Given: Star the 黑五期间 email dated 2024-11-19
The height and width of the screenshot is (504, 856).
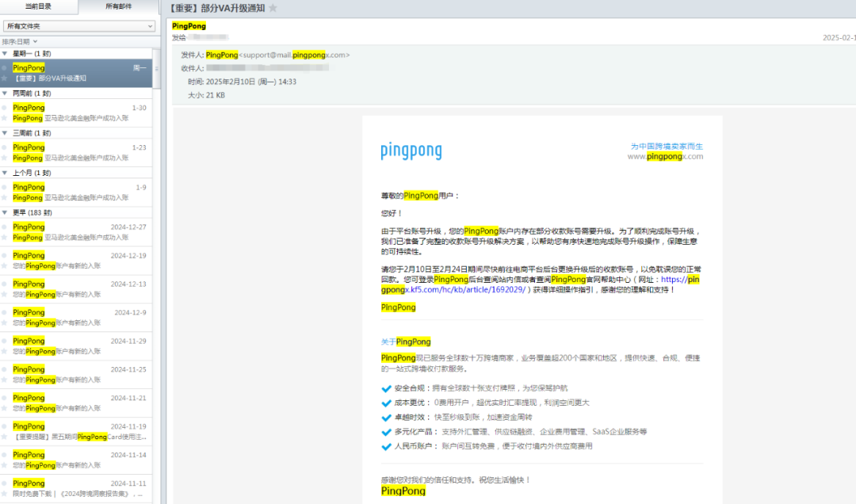Looking at the screenshot, I should [x=5, y=437].
